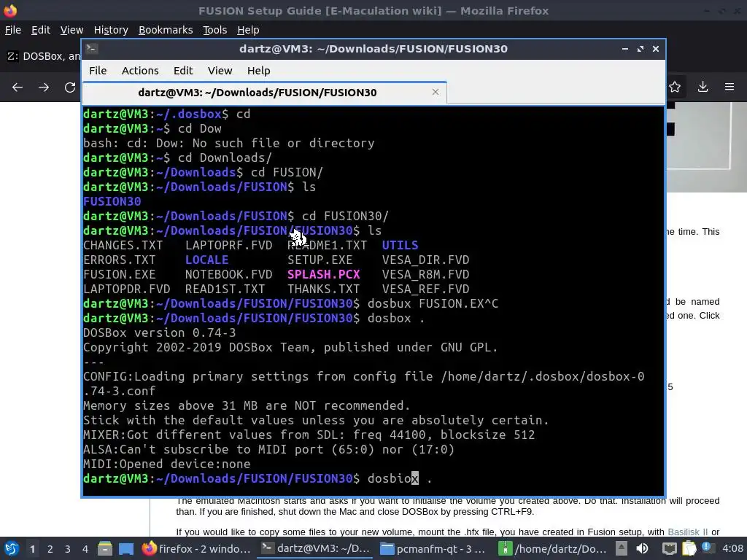Activate pcmanfm-qt taskbar button
This screenshot has width=747, height=560.
point(433,548)
